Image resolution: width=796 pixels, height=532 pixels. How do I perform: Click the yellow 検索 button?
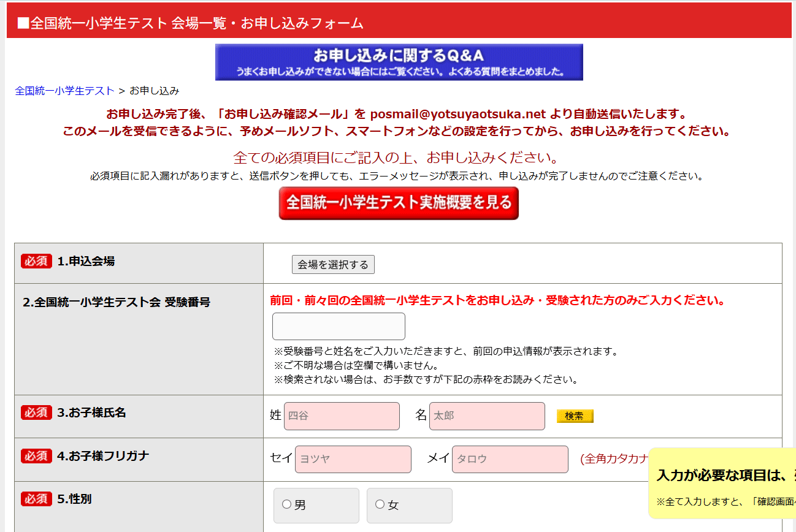click(575, 416)
